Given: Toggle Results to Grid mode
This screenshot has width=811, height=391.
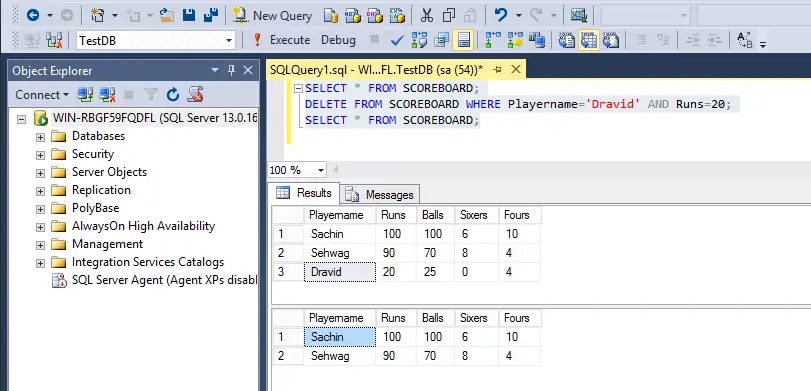Looking at the screenshot, I should [x=589, y=40].
